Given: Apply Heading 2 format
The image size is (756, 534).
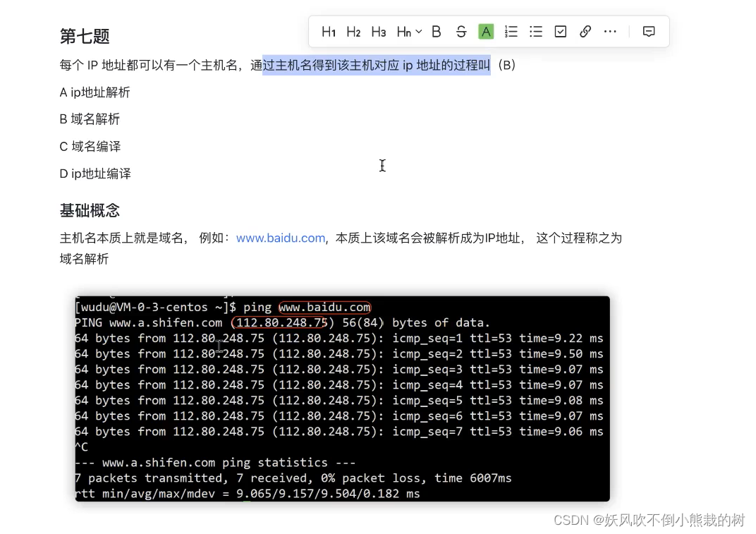Looking at the screenshot, I should [353, 32].
